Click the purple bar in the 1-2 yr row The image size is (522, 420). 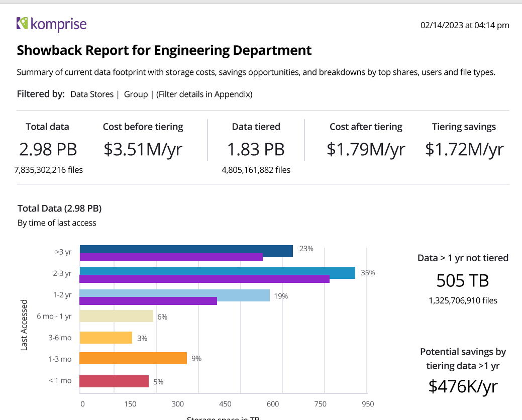pyautogui.click(x=148, y=301)
